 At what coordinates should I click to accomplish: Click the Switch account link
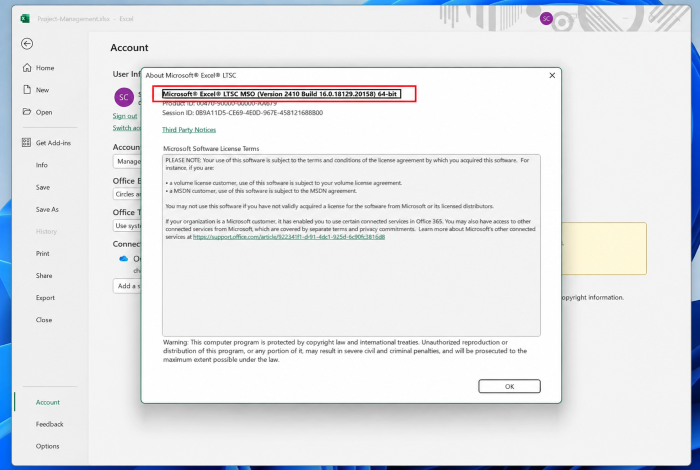(x=127, y=128)
